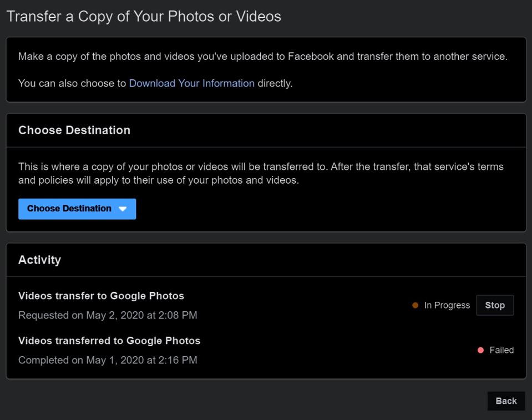The height and width of the screenshot is (420, 532).
Task: Click the brown In Progress status dot
Action: (415, 305)
